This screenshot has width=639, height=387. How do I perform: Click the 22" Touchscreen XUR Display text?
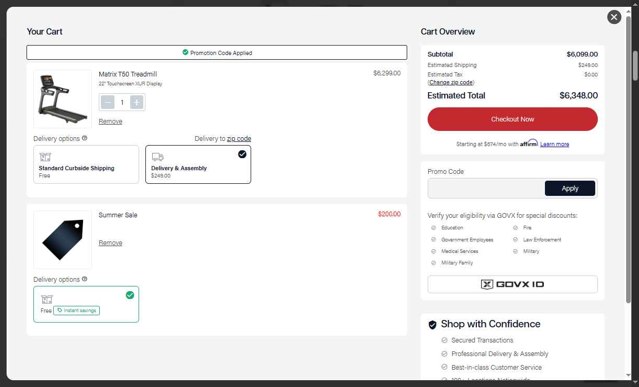(x=130, y=84)
